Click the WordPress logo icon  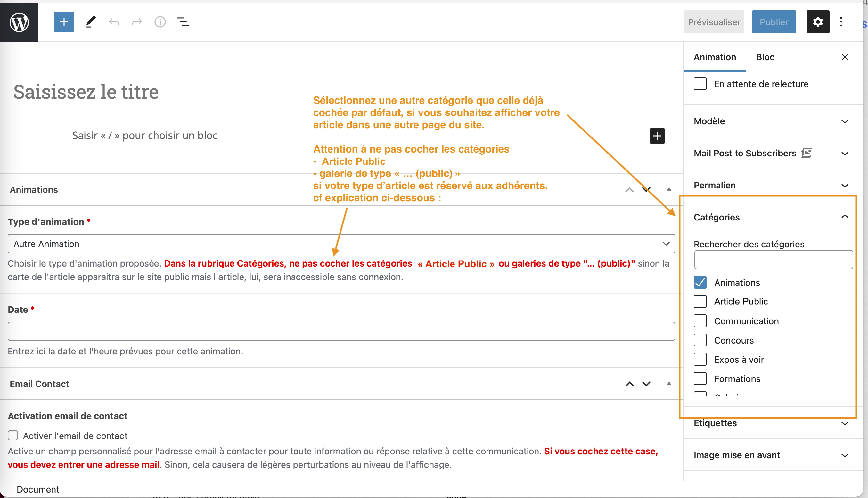tap(19, 22)
